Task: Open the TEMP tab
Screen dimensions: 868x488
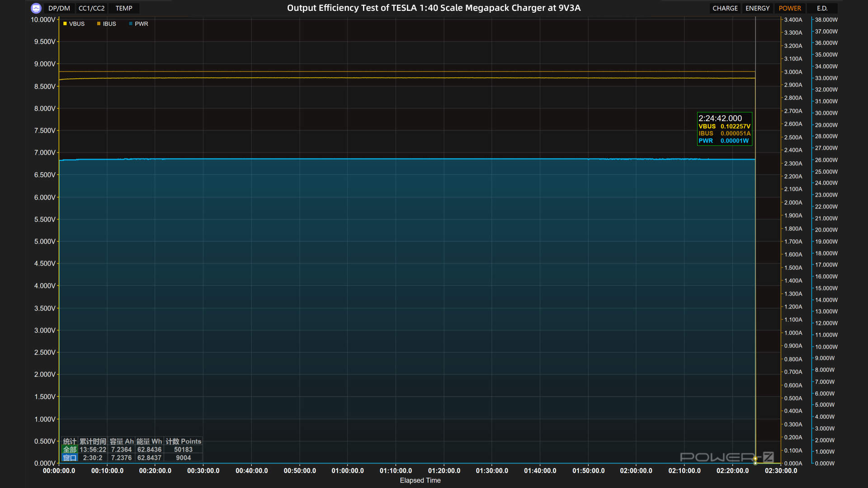Action: pos(124,8)
